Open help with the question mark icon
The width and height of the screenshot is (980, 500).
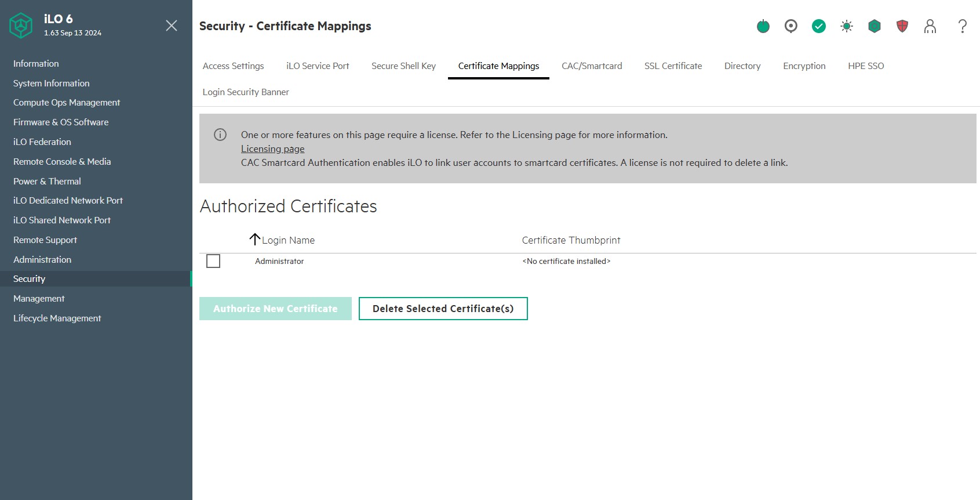[962, 26]
